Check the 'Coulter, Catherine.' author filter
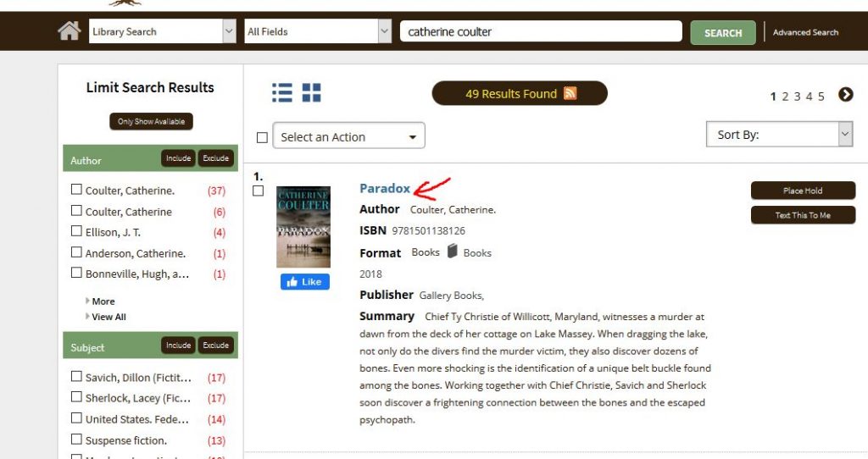 76,190
